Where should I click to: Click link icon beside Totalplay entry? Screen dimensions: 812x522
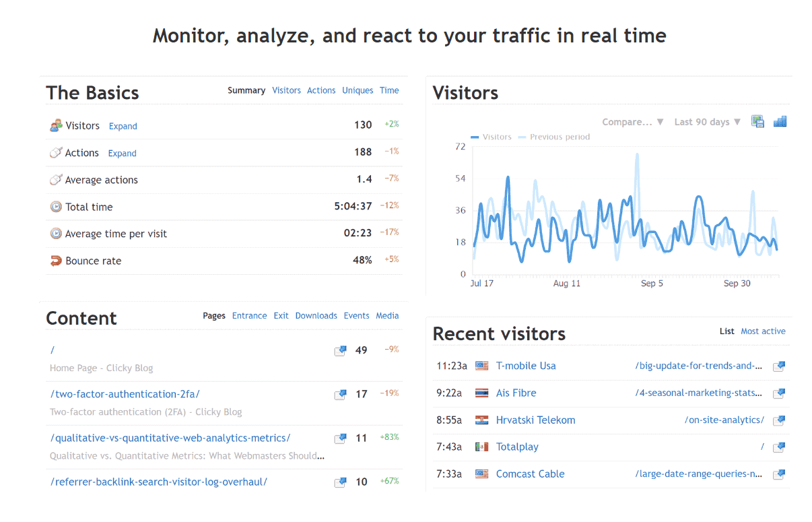[x=779, y=447]
